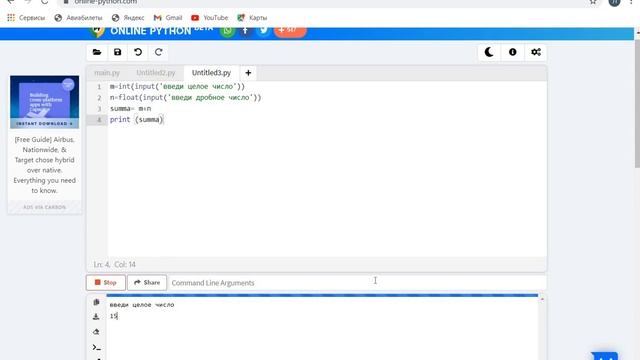Image resolution: width=640 pixels, height=360 pixels.
Task: Open the Карты bookmark
Action: [x=252, y=18]
